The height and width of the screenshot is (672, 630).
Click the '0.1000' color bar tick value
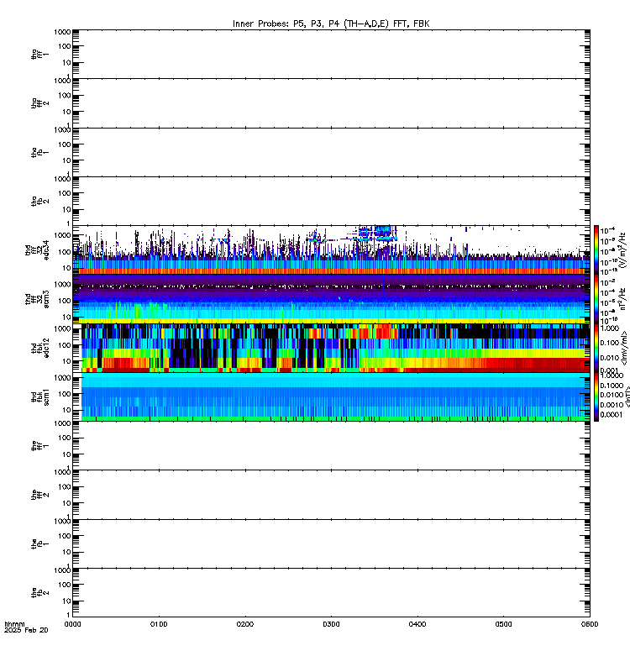(612, 386)
